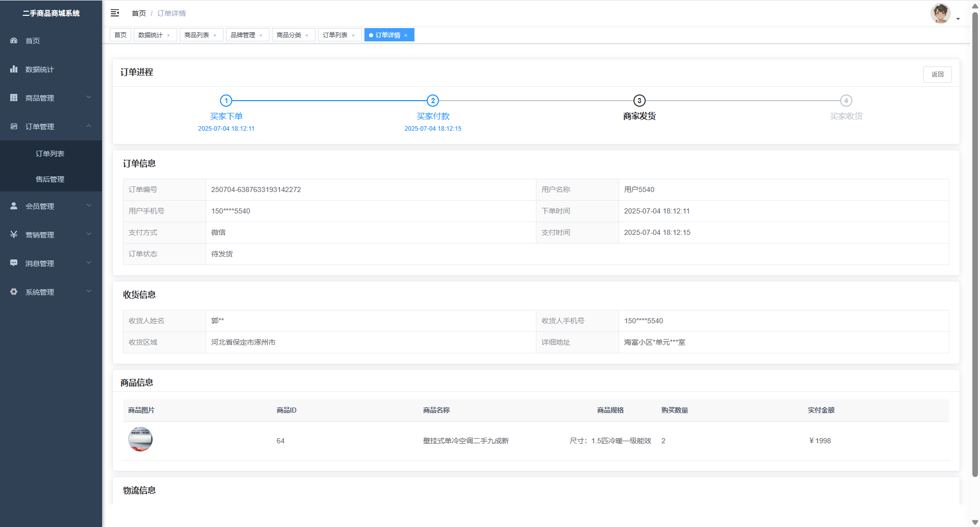980x527 pixels.
Task: Click the 营销管理 yen icon
Action: click(x=14, y=234)
